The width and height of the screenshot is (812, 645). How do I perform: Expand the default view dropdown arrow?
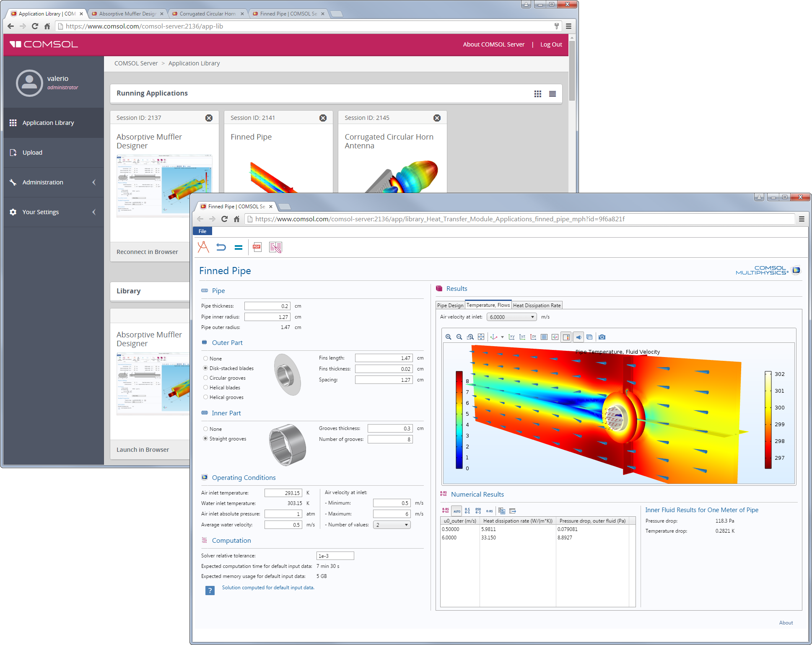coord(502,337)
